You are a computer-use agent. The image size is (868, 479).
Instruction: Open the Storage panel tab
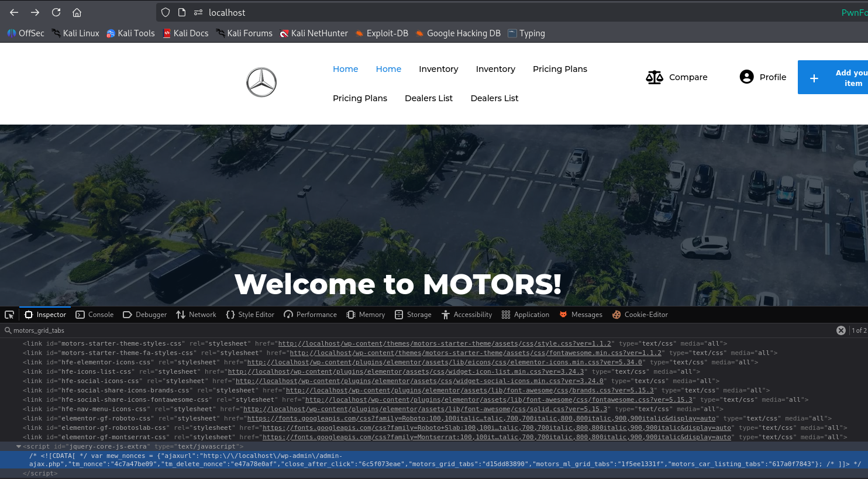tap(413, 315)
